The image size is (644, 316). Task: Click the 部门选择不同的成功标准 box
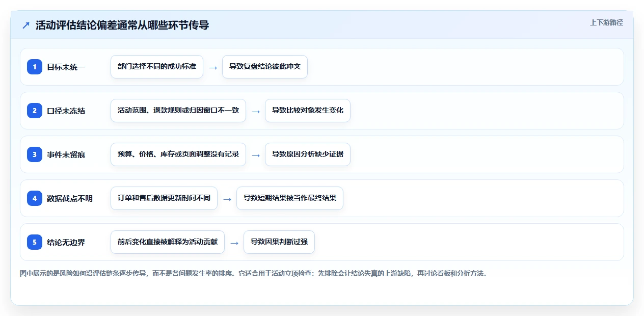[x=157, y=67]
